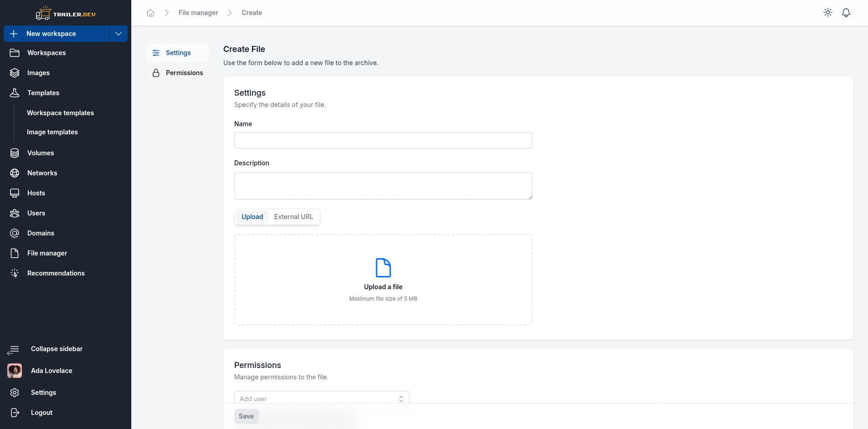This screenshot has width=868, height=429.
Task: Click the Settings gear icon in the sidebar
Action: (x=15, y=393)
